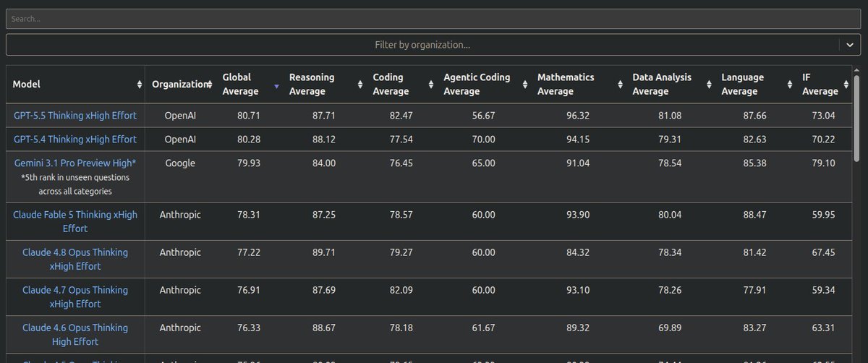The height and width of the screenshot is (363, 868).
Task: Select global average value 76.91
Action: tap(249, 290)
